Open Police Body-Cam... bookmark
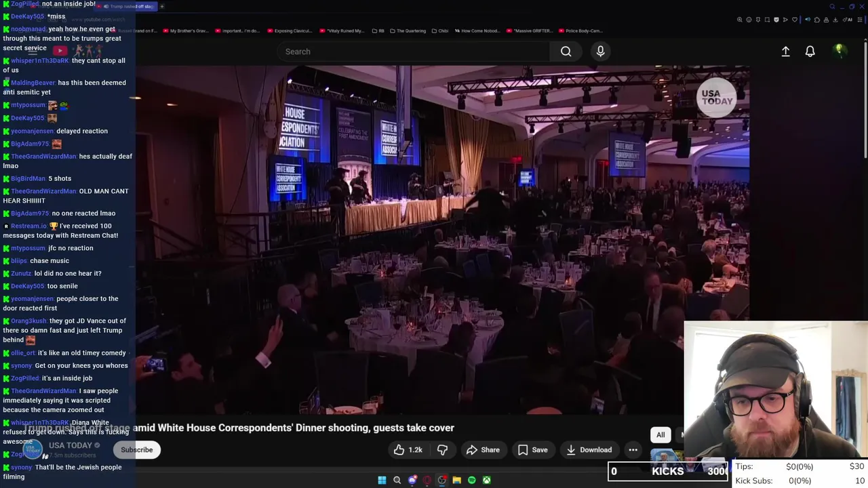 (580, 30)
